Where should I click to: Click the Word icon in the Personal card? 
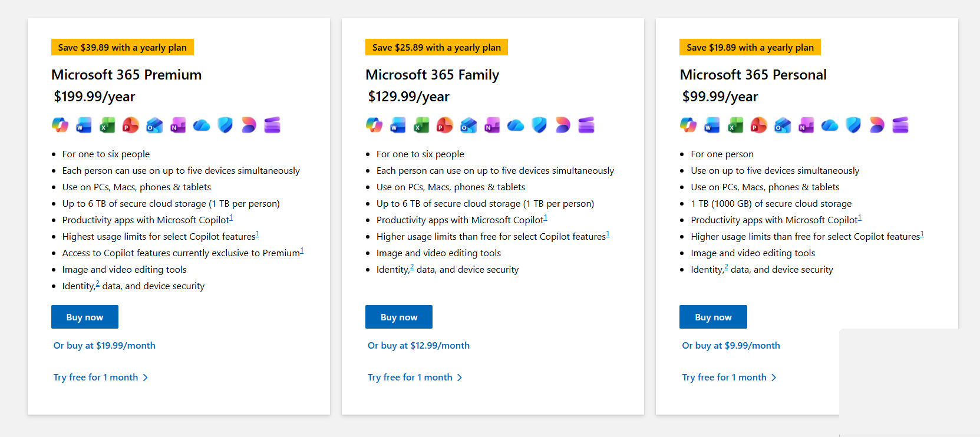click(712, 125)
